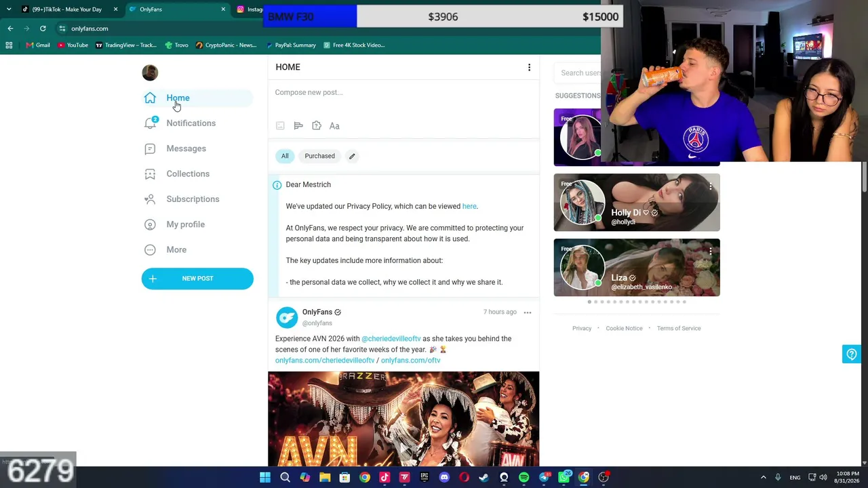Open the Windows Start menu
The image size is (868, 488).
pyautogui.click(x=265, y=477)
